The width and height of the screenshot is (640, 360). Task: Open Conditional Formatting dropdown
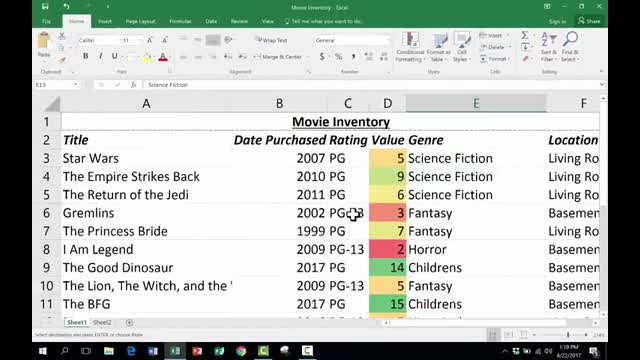410,47
